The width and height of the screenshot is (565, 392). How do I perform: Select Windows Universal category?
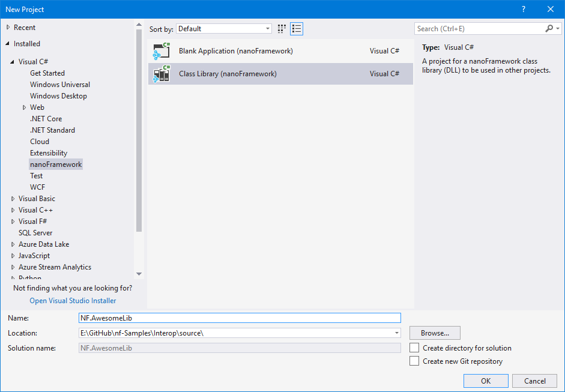[x=60, y=85]
